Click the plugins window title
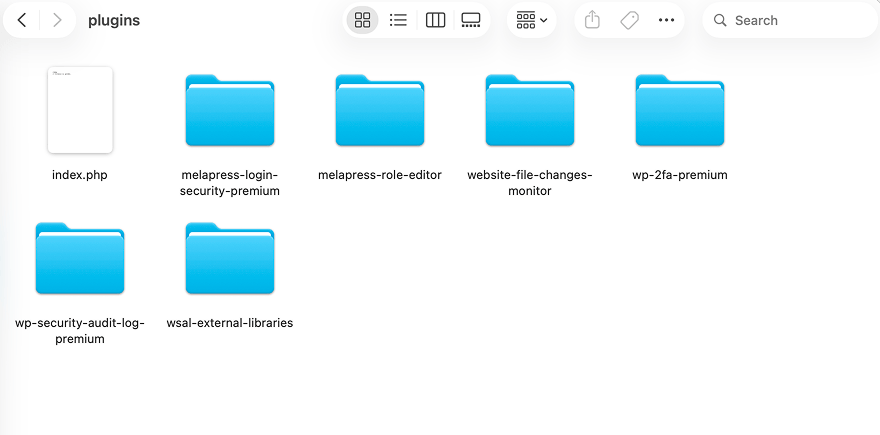This screenshot has height=435, width=880. click(114, 21)
